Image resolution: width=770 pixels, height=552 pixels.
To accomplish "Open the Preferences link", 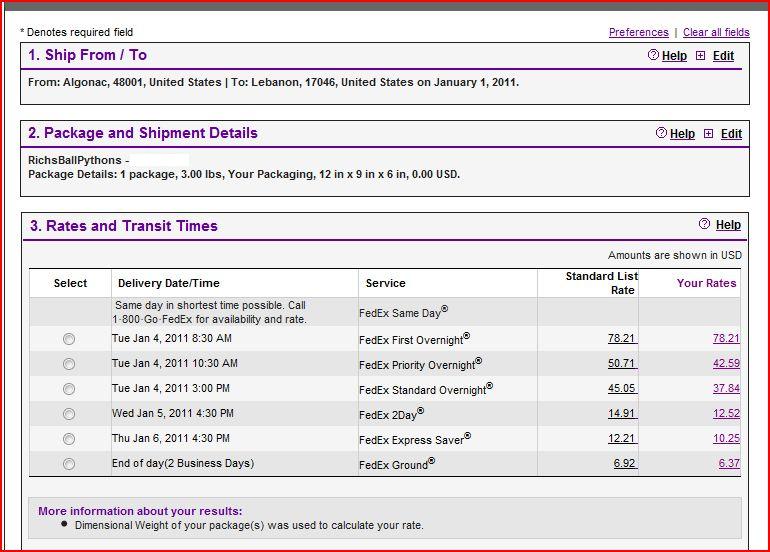I will pyautogui.click(x=638, y=32).
